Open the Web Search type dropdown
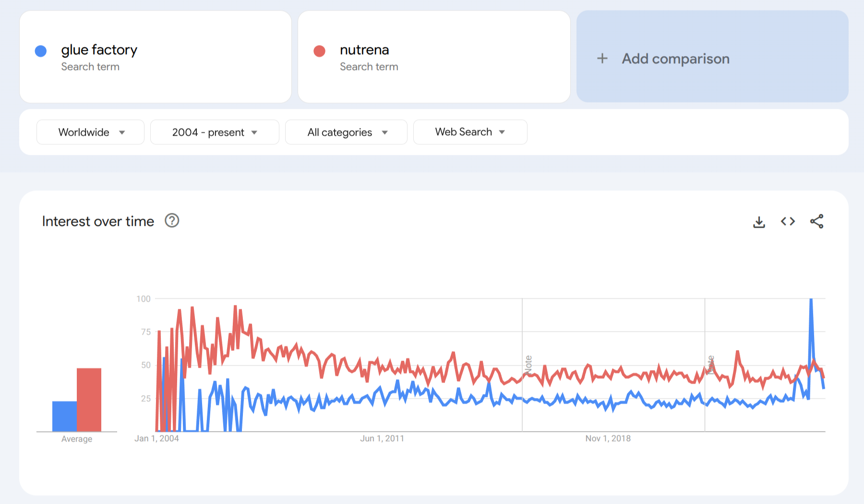The height and width of the screenshot is (504, 864). coord(470,132)
